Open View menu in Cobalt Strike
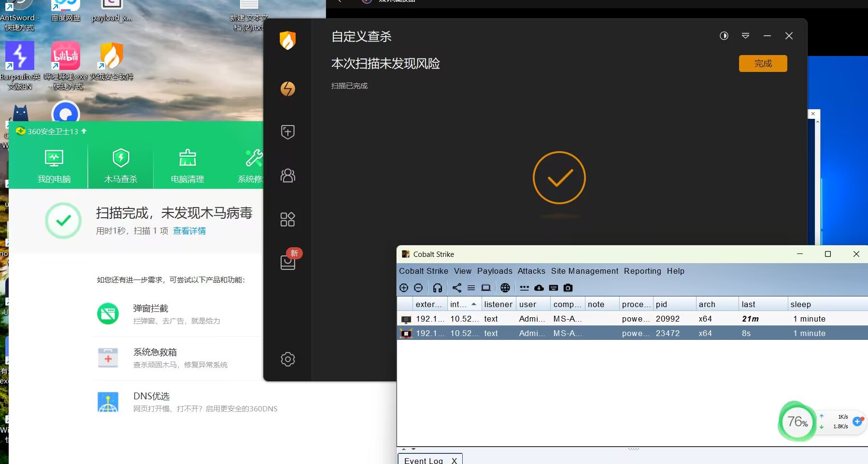868x464 pixels. pyautogui.click(x=462, y=271)
